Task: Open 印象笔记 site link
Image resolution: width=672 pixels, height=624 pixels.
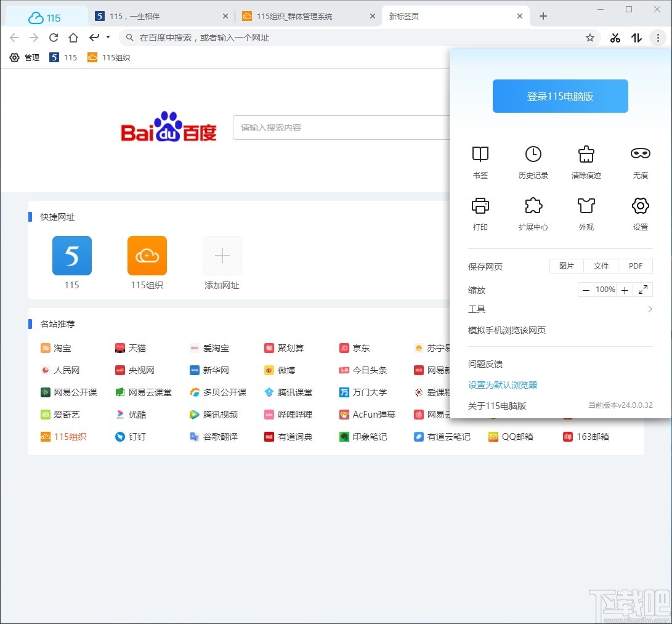Action: (363, 437)
